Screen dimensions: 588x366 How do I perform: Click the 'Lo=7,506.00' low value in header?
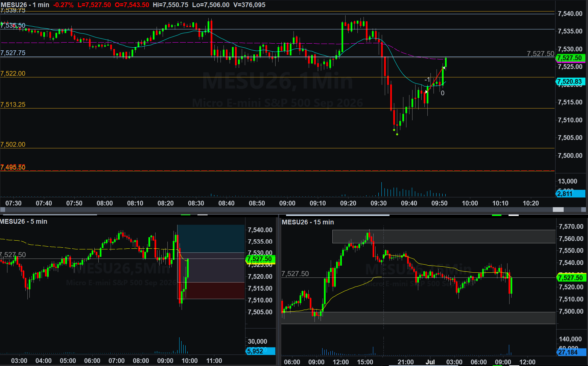pyautogui.click(x=211, y=5)
